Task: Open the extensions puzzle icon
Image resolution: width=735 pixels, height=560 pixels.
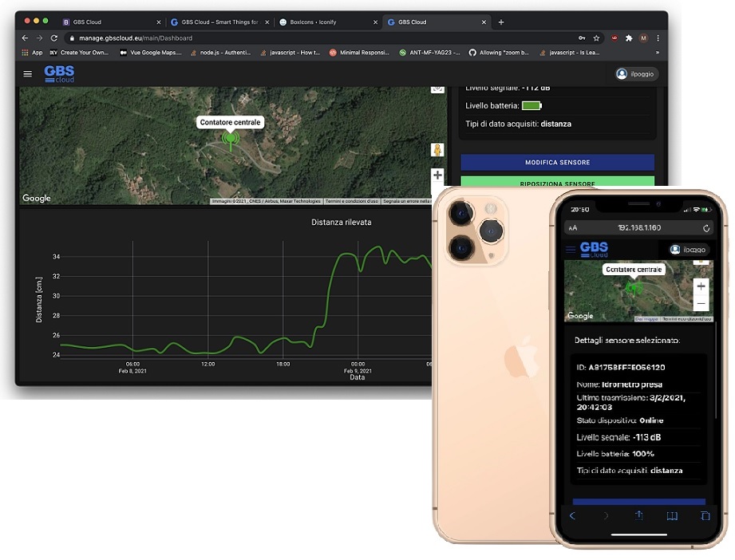Action: pos(629,38)
